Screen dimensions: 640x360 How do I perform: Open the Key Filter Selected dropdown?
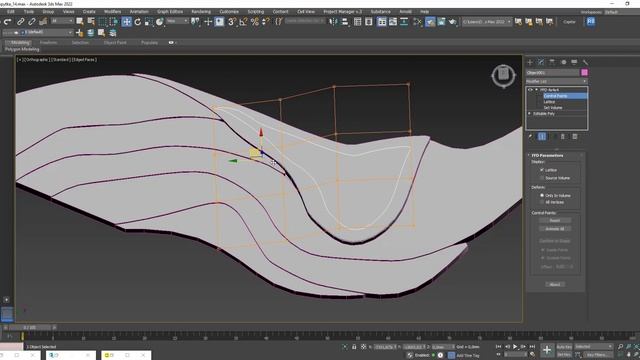[593, 347]
